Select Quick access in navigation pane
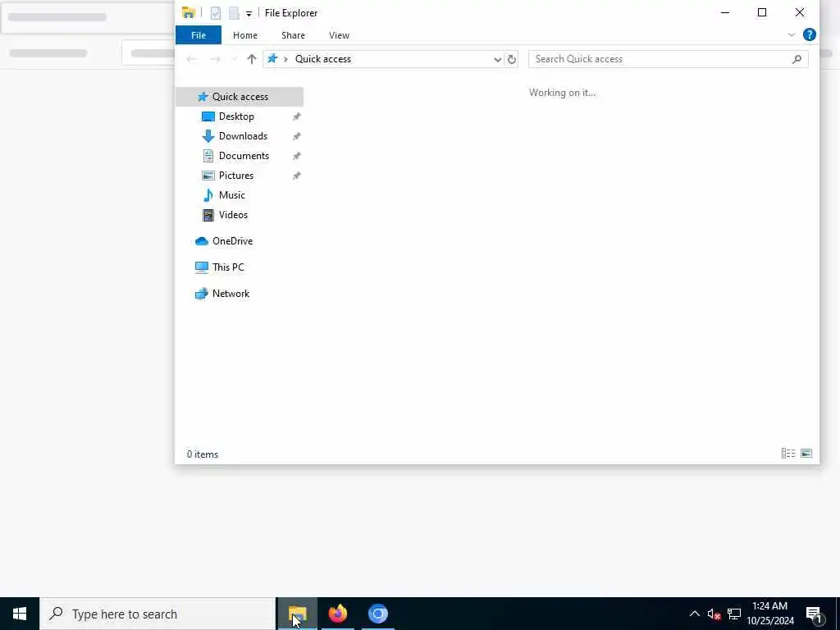 coord(240,97)
